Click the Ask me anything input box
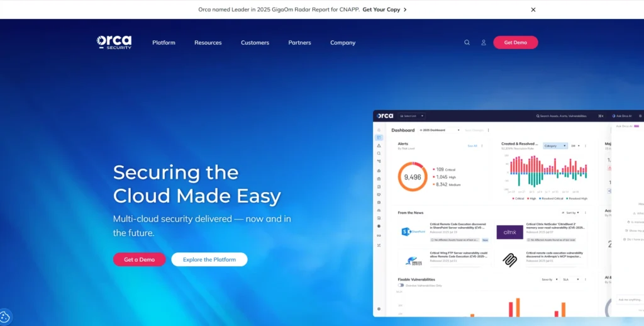The width and height of the screenshot is (644, 326). tap(630, 300)
